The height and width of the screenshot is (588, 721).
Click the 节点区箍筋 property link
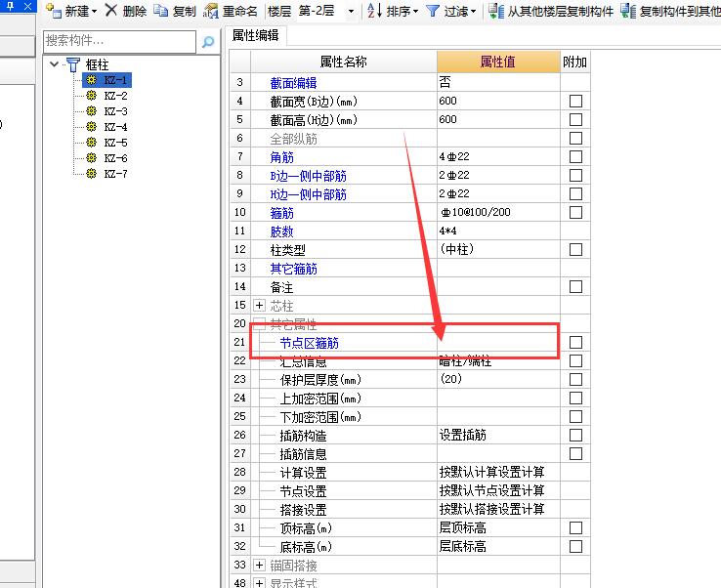point(309,343)
